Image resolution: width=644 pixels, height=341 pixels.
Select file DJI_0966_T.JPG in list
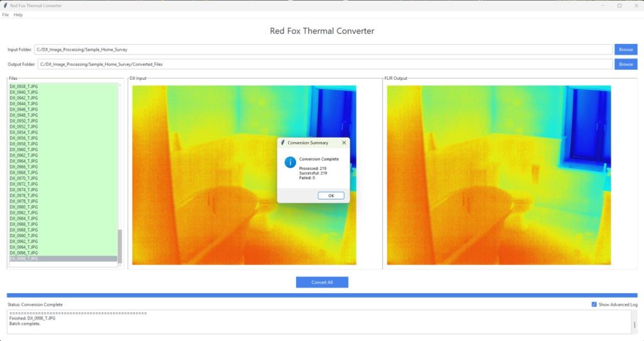(63, 167)
